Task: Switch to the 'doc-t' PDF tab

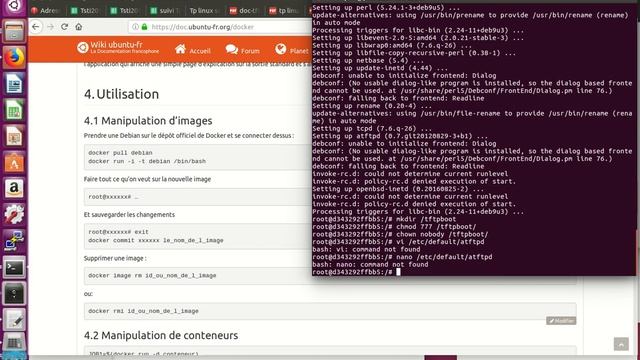Action: click(x=244, y=11)
